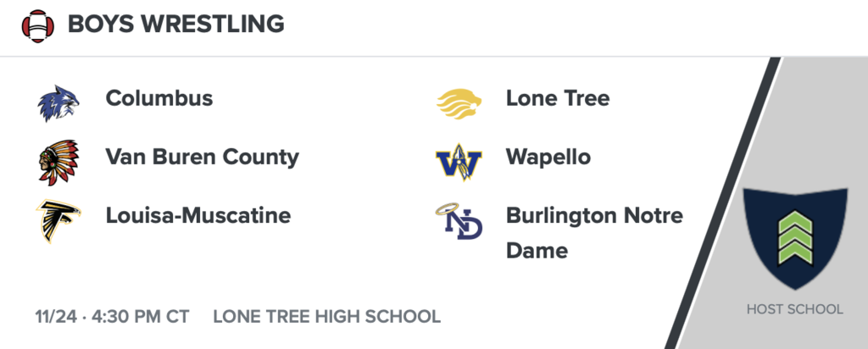
Task: Open the Boys Wrestling event title
Action: [x=175, y=24]
